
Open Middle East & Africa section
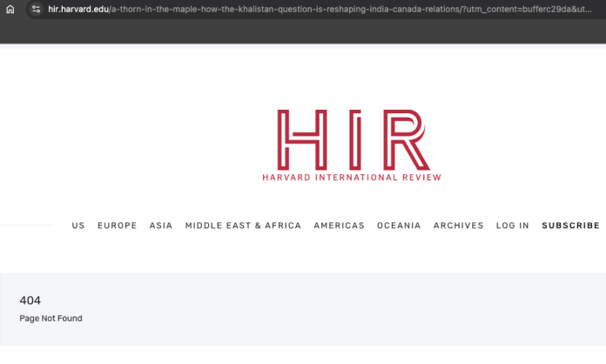pyautogui.click(x=243, y=226)
